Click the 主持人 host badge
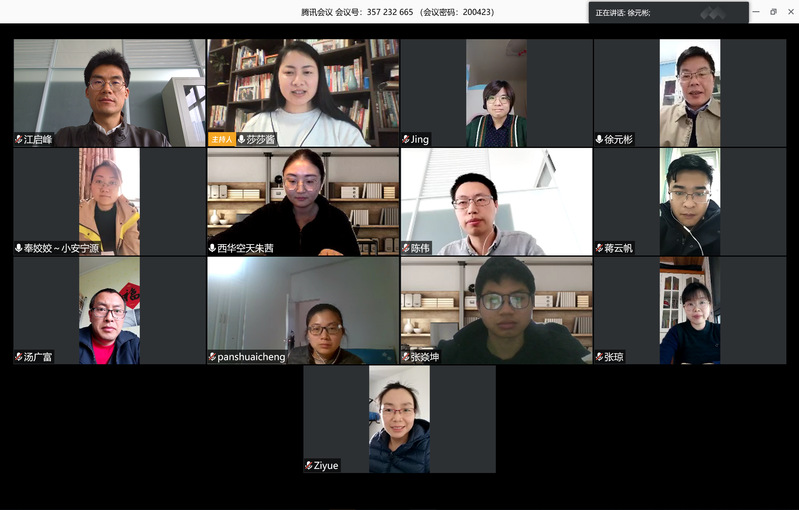The image size is (799, 510). [222, 140]
